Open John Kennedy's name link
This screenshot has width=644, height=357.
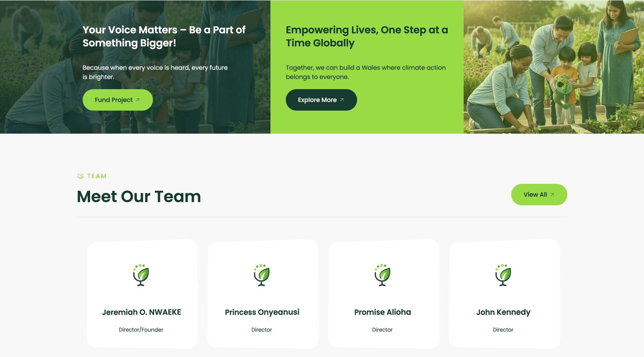tap(503, 312)
